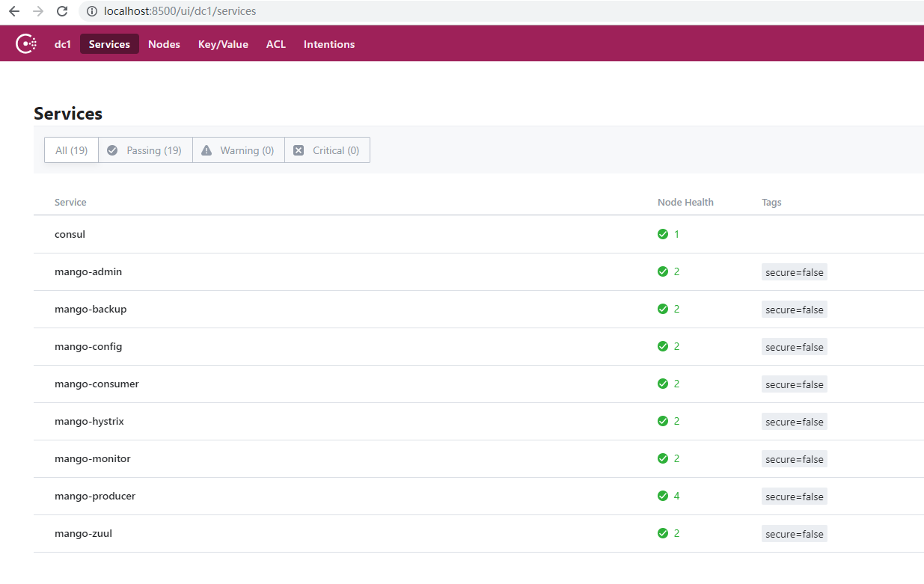Switch to the Key/Value section
924x584 pixels.
(x=223, y=44)
